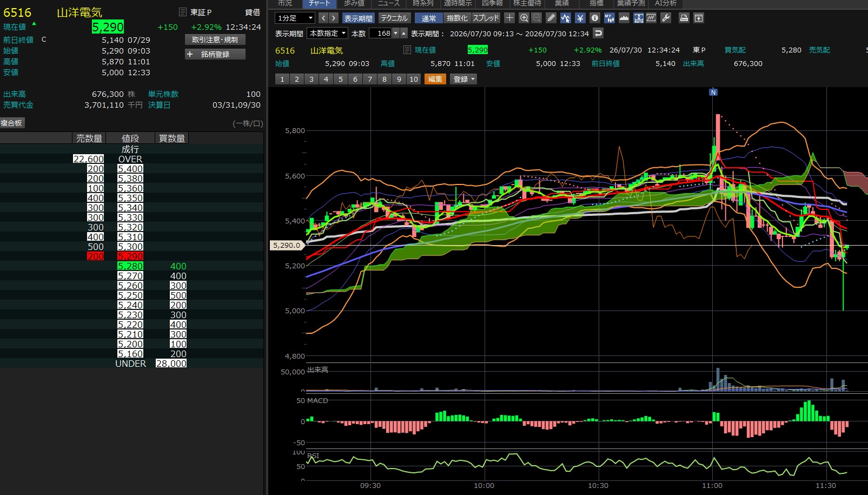Open the 1分足 timeframe dropdown
This screenshot has height=495, width=868.
click(295, 18)
